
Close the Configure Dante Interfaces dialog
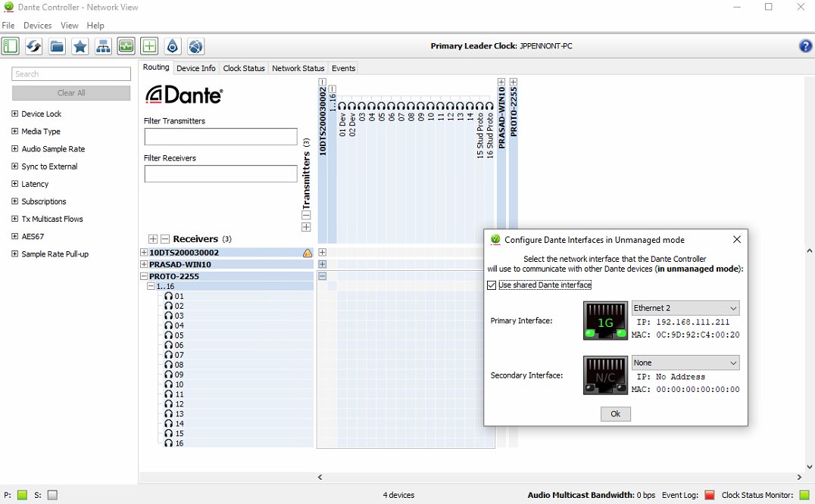coord(736,239)
